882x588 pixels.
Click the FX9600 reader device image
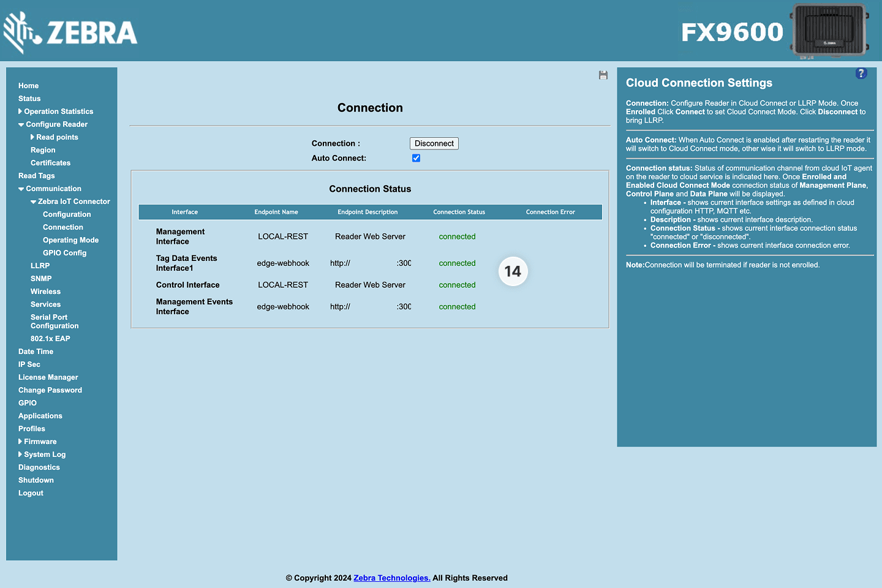click(x=830, y=31)
